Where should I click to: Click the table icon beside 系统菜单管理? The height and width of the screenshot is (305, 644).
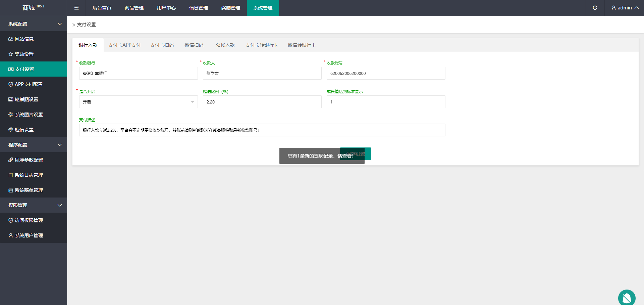click(11, 190)
